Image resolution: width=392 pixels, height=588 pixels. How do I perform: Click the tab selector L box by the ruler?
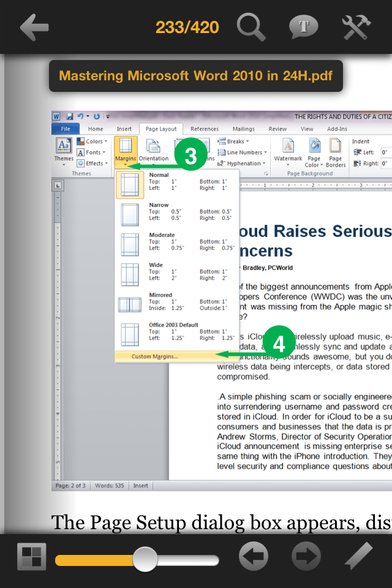(58, 186)
